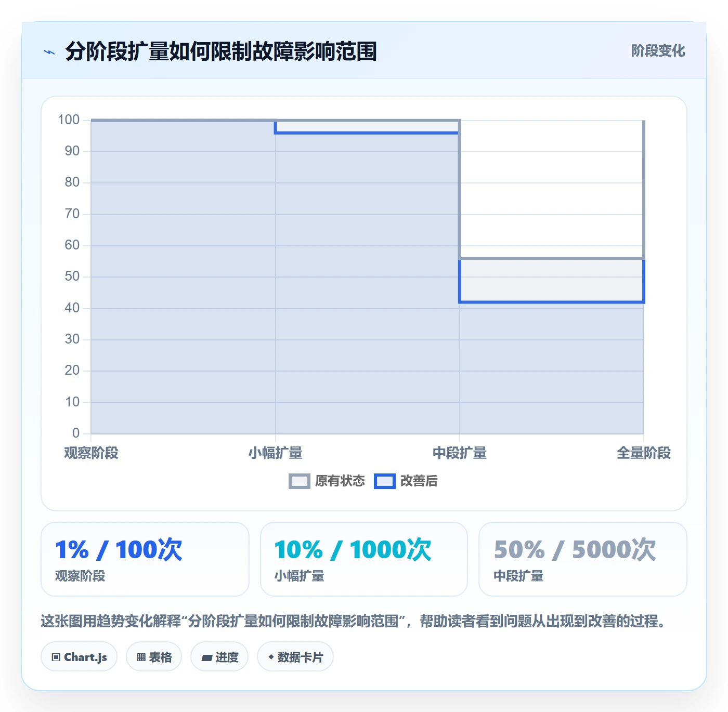Open the 50% / 5000次 data card
This screenshot has width=728, height=712.
pos(583,559)
